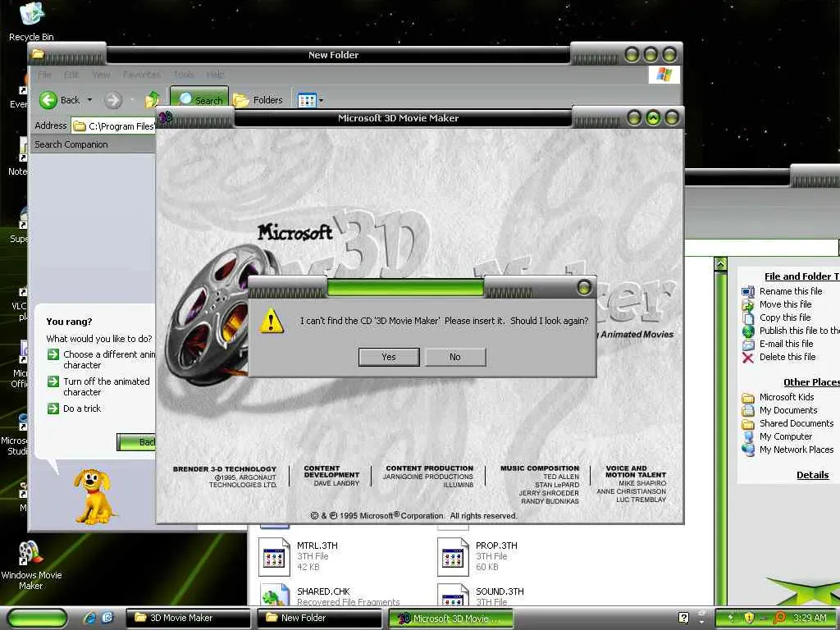
Task: Switch to Microsoft 3D Movie taskbar button
Action: coord(450,619)
